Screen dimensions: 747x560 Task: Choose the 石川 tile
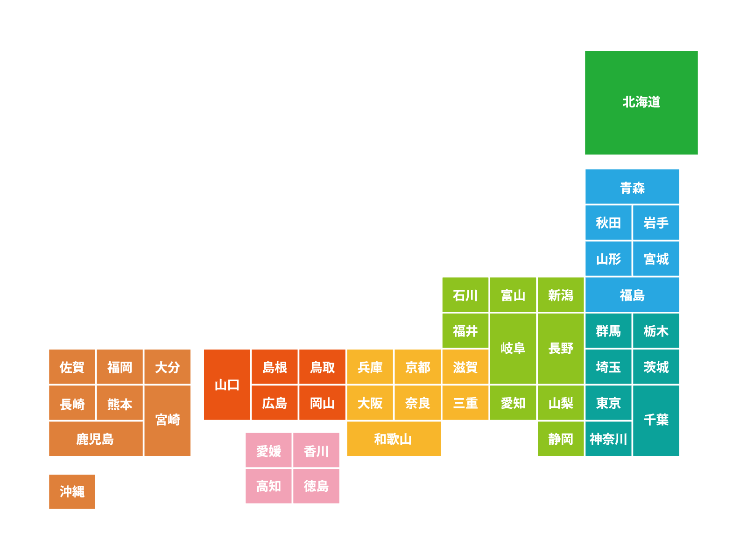point(465,294)
